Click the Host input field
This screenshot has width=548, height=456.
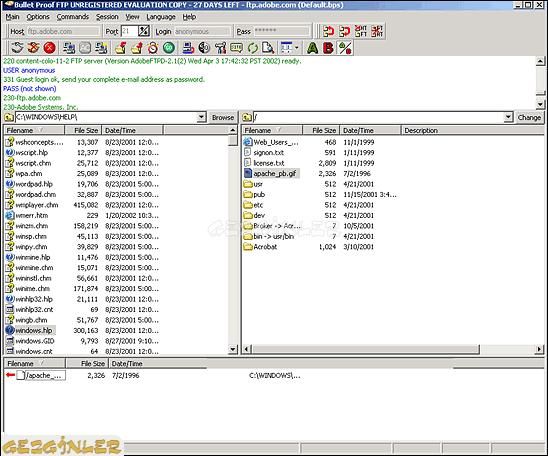tap(63, 31)
